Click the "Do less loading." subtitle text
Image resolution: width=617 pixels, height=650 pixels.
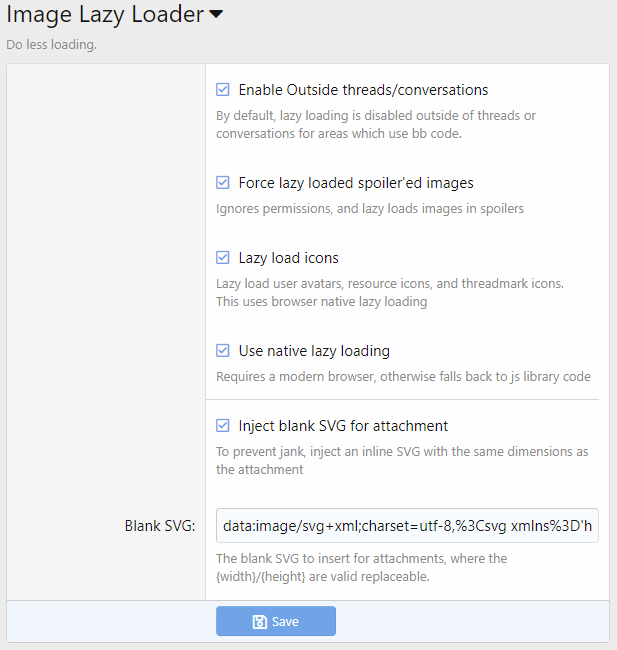pos(51,45)
